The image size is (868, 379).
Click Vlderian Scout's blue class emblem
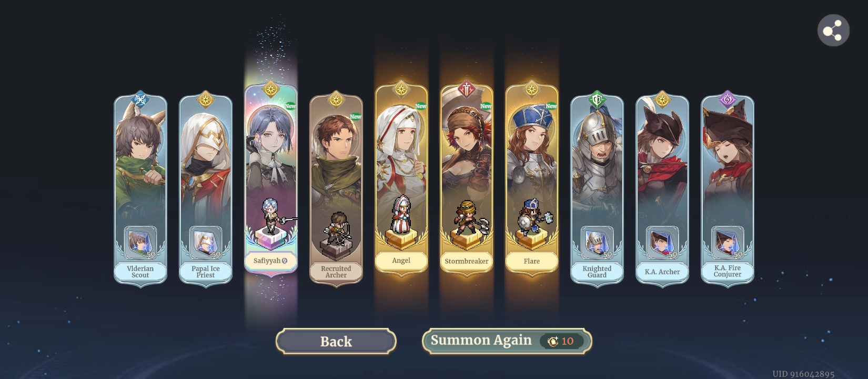140,99
